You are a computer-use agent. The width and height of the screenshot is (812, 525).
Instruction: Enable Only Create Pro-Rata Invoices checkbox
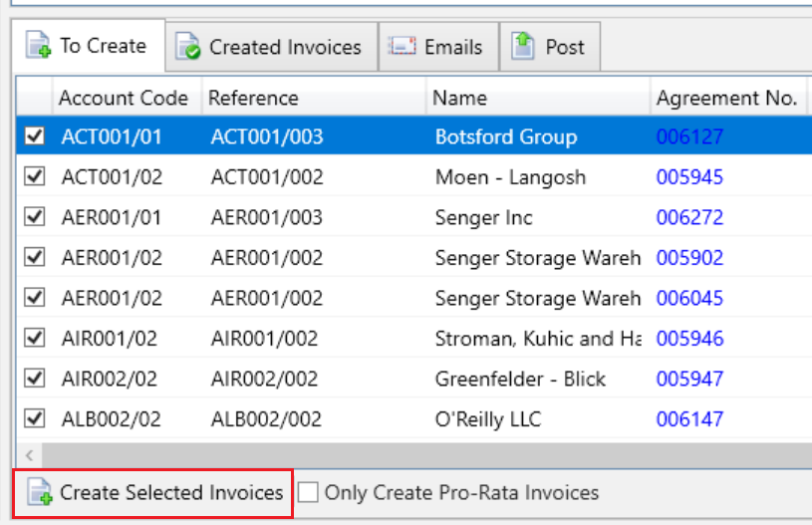[309, 492]
